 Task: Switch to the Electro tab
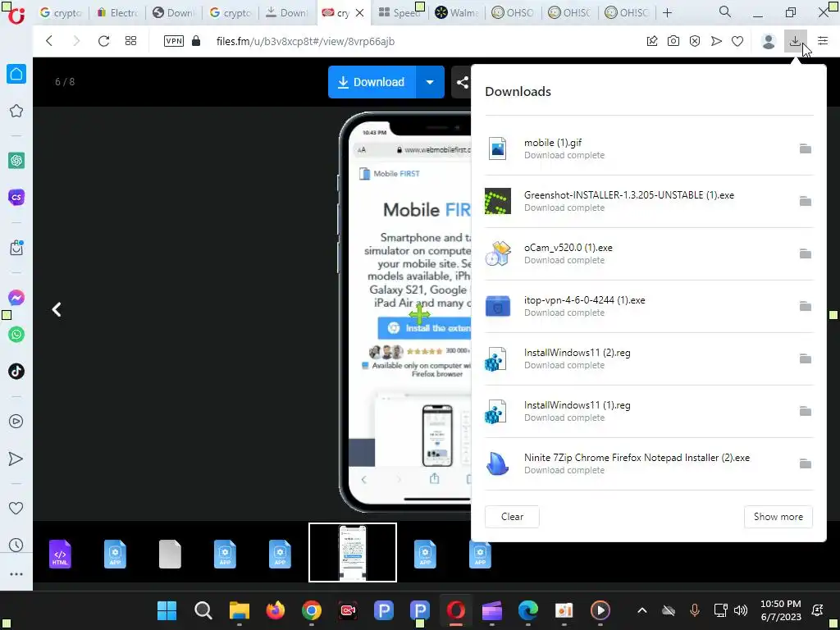coord(118,13)
